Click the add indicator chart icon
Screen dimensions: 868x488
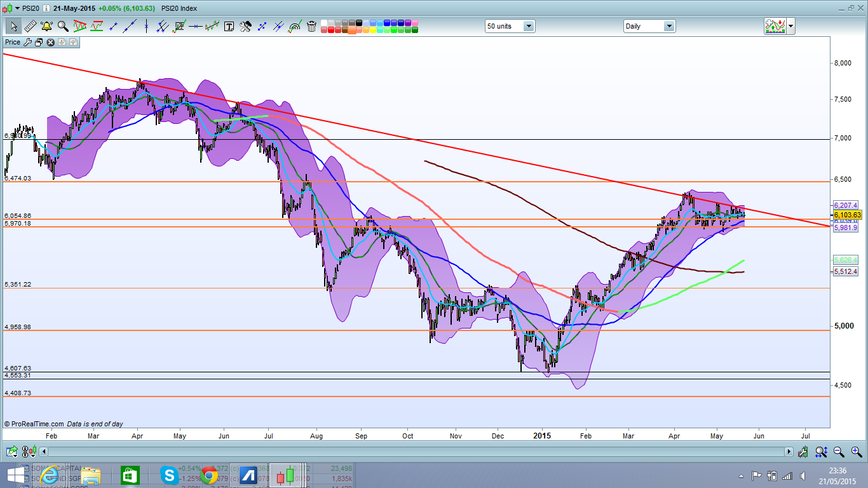pos(775,26)
